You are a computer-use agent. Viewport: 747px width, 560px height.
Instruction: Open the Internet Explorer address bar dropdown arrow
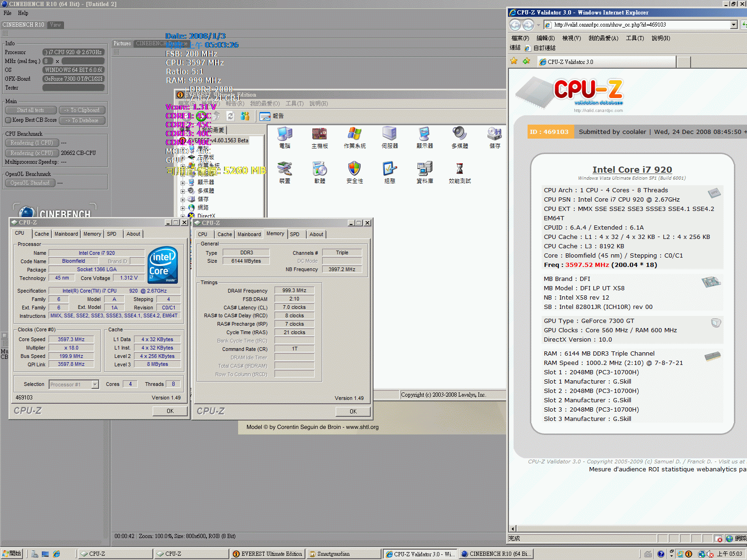pos(734,25)
